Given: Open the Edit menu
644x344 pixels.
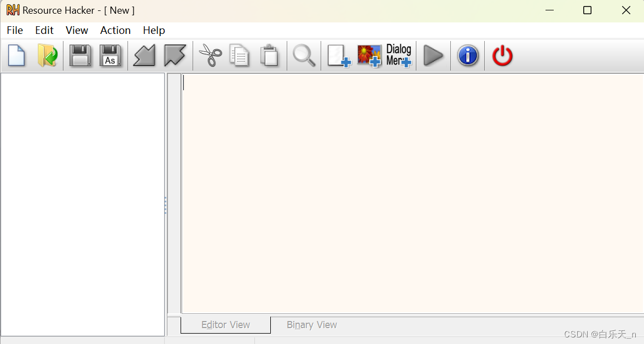Looking at the screenshot, I should point(44,31).
